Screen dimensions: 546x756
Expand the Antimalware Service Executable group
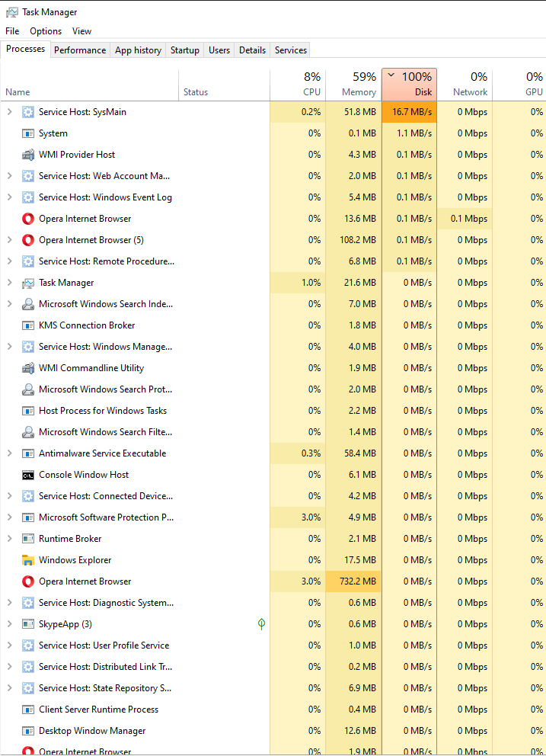[10, 453]
